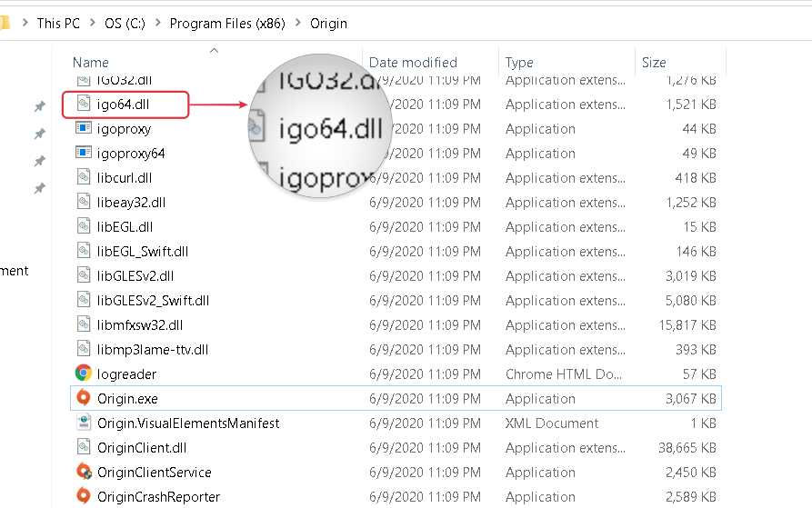Click the 3,067 KB size of Origin.exe
This screenshot has width=812, height=508.
pyautogui.click(x=691, y=399)
